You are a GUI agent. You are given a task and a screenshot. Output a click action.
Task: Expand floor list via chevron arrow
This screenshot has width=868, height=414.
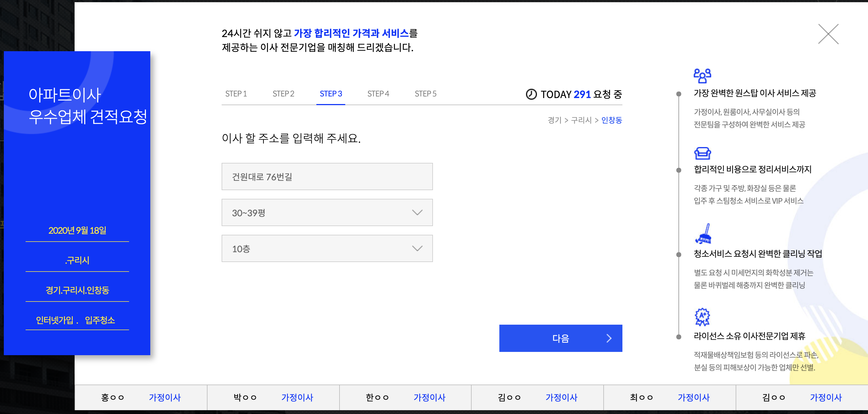(x=417, y=249)
